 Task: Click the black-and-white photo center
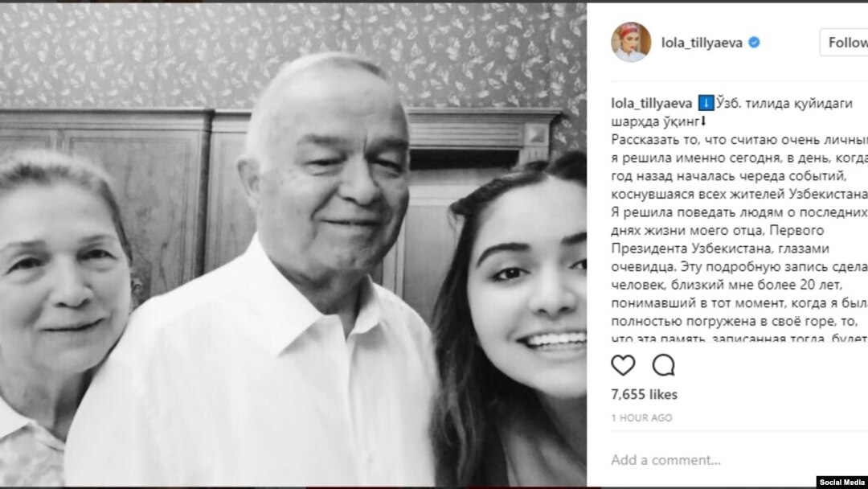click(x=293, y=244)
